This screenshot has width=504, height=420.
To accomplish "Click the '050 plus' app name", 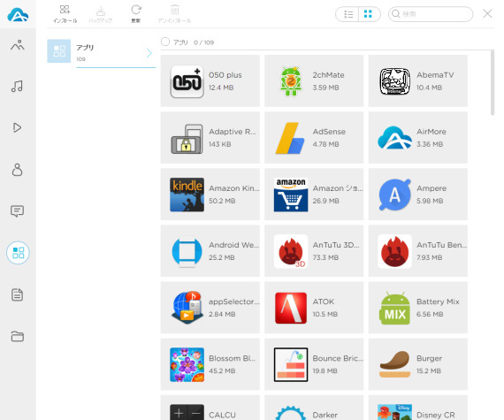I will point(225,75).
